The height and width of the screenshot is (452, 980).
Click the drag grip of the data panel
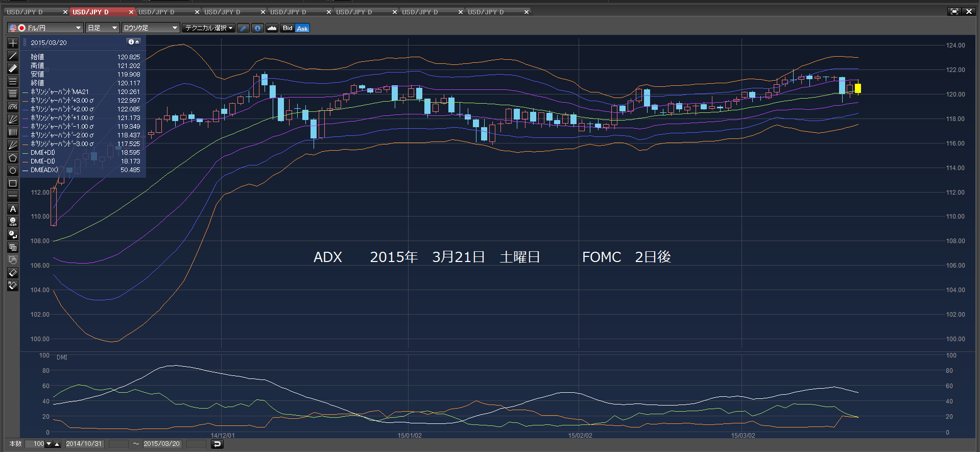click(x=25, y=42)
